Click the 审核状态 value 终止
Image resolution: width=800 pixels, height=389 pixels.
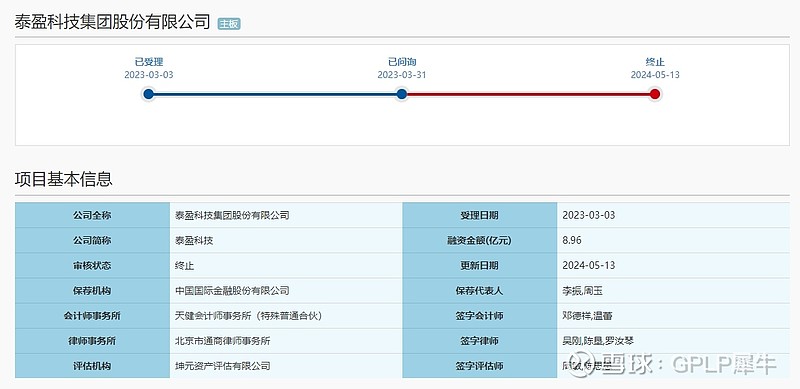[x=184, y=265]
